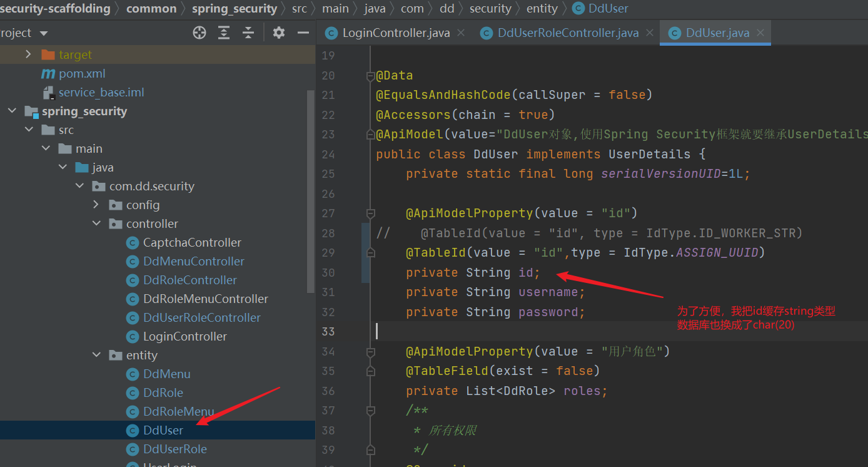The image size is (868, 467).
Task: Click the Expand All icon in Project toolbar
Action: (x=223, y=32)
